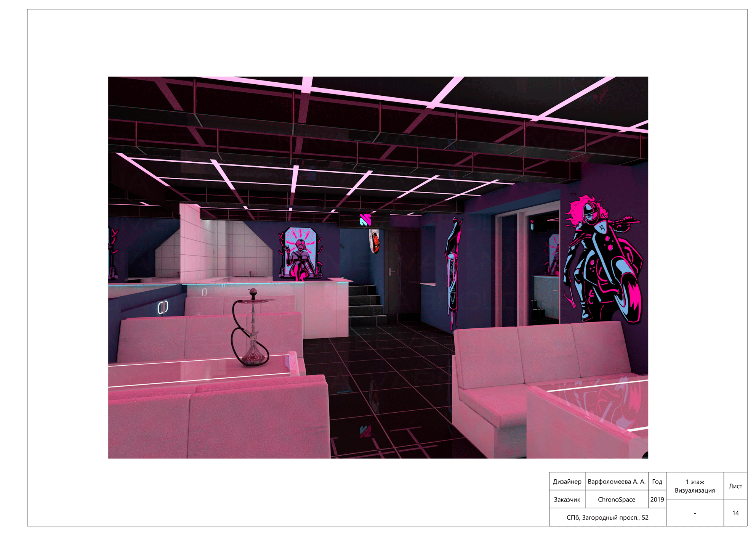The height and width of the screenshot is (535, 756).
Task: Click the 'Заказчик' label cell
Action: tap(567, 499)
